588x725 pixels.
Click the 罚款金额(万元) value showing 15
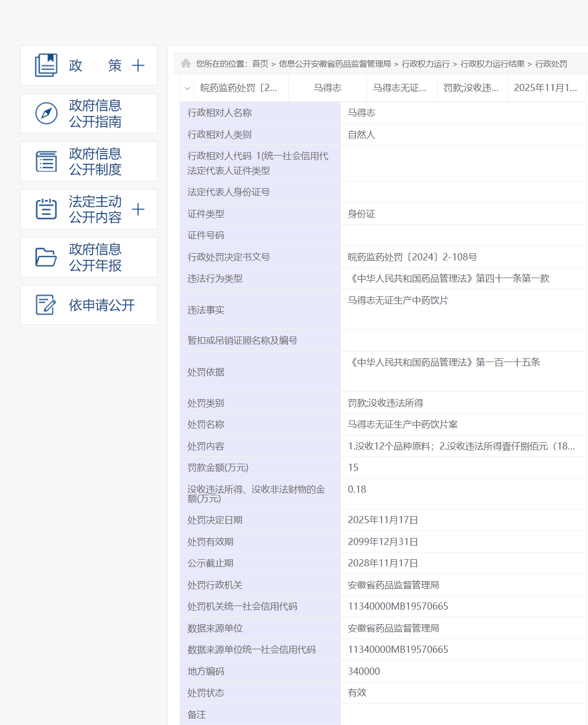(353, 467)
